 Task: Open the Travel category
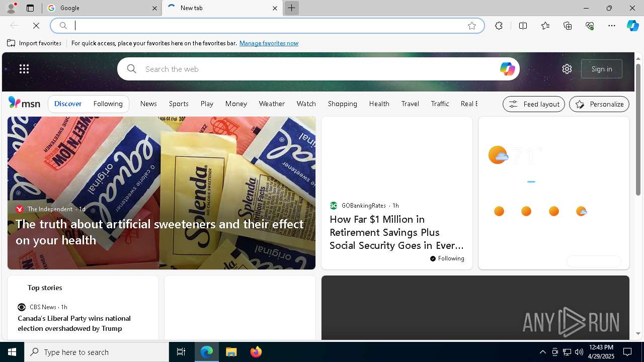pyautogui.click(x=410, y=104)
